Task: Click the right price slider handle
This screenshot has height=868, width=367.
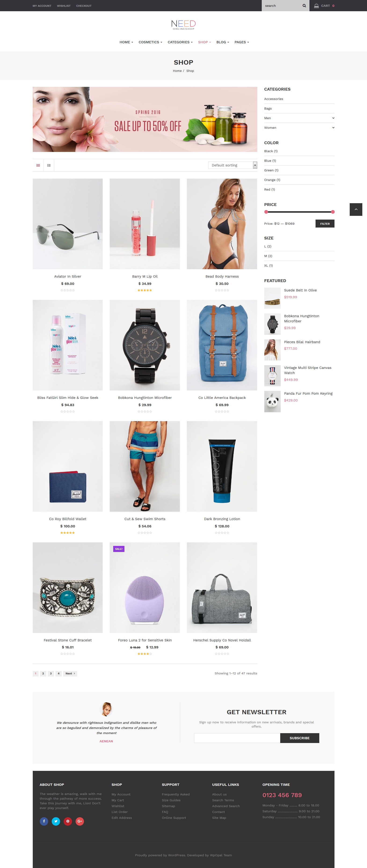Action: pos(333,212)
